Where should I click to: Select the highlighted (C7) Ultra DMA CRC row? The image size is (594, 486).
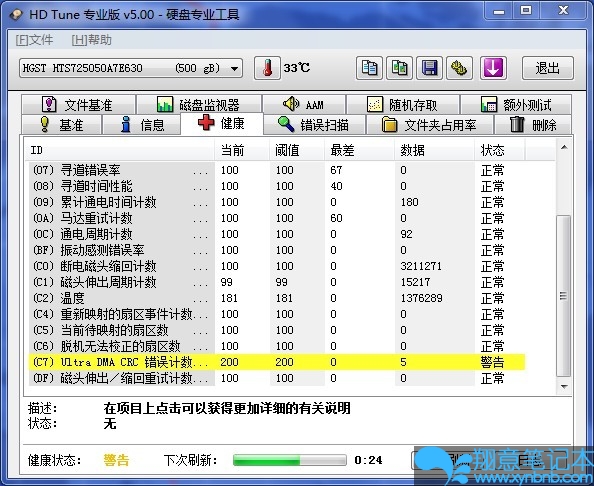pyautogui.click(x=277, y=362)
